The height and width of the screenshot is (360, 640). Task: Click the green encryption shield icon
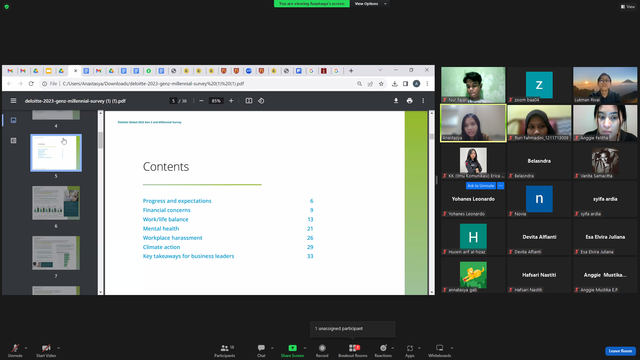point(7,7)
